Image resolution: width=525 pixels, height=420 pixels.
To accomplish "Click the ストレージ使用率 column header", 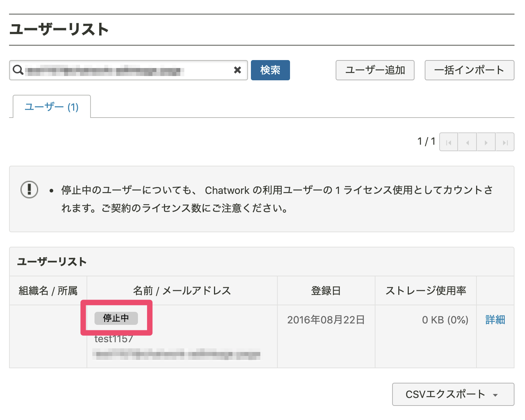I will [426, 290].
